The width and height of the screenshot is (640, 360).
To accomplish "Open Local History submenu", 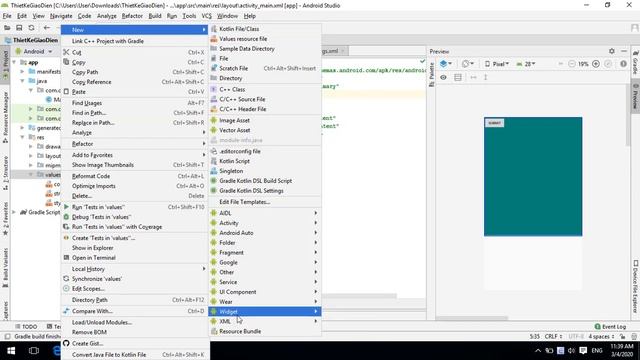I will (134, 269).
